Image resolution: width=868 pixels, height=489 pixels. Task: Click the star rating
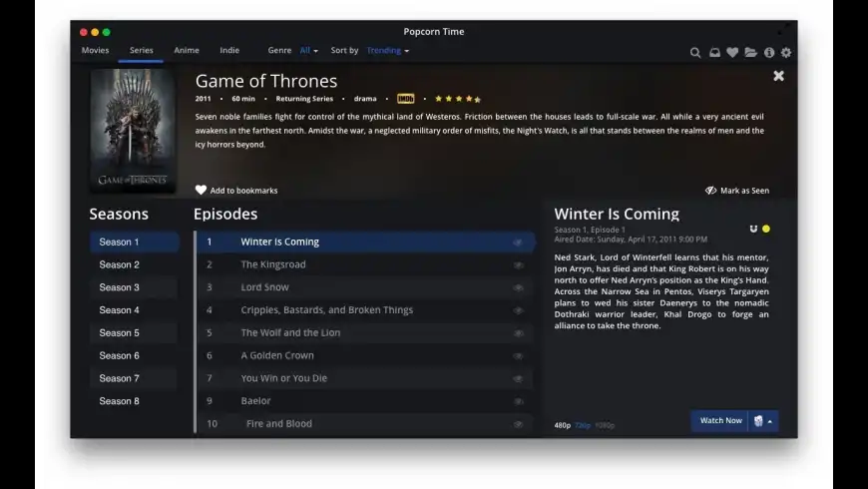[458, 99]
